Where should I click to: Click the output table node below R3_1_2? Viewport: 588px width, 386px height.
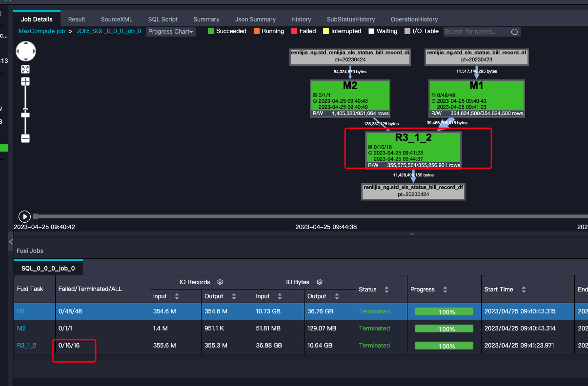(x=413, y=191)
